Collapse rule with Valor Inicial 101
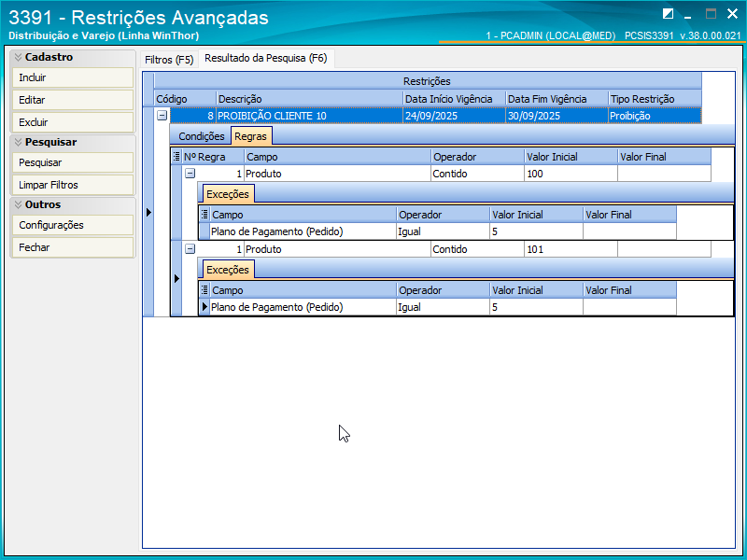 point(190,248)
